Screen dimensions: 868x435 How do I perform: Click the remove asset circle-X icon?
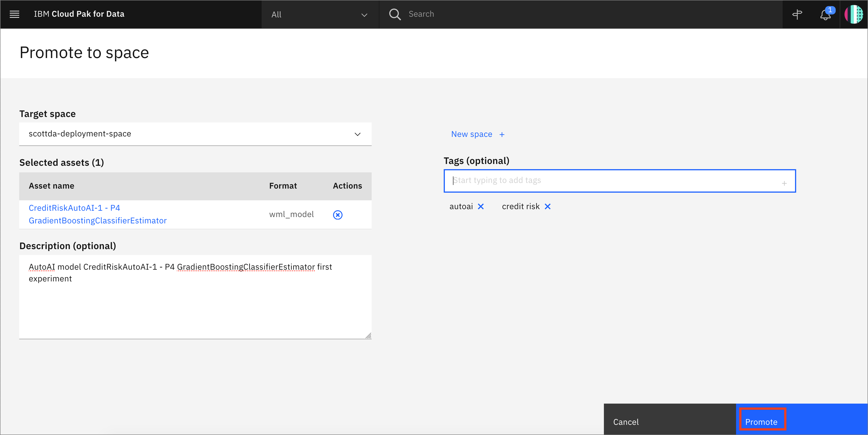(x=338, y=215)
